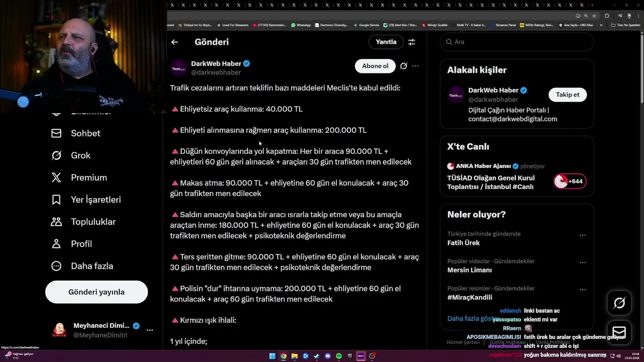Click the Gönderi yayınla button

pos(97,292)
